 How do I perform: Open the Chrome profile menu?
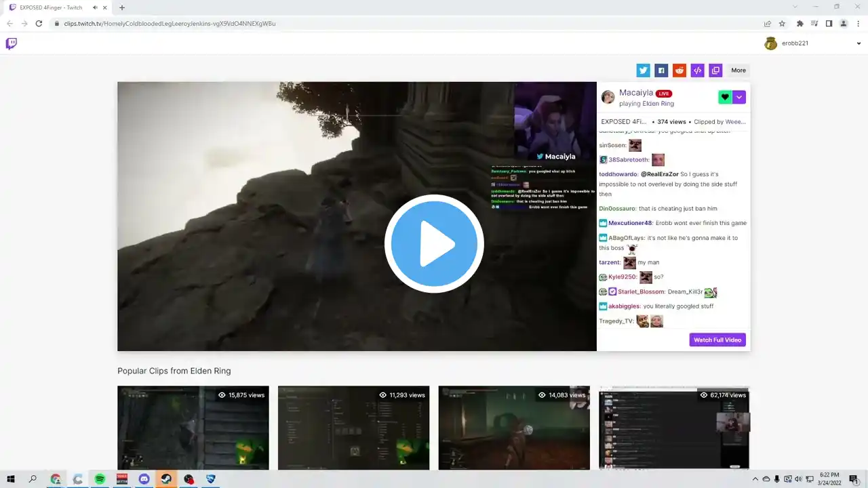[x=844, y=24]
